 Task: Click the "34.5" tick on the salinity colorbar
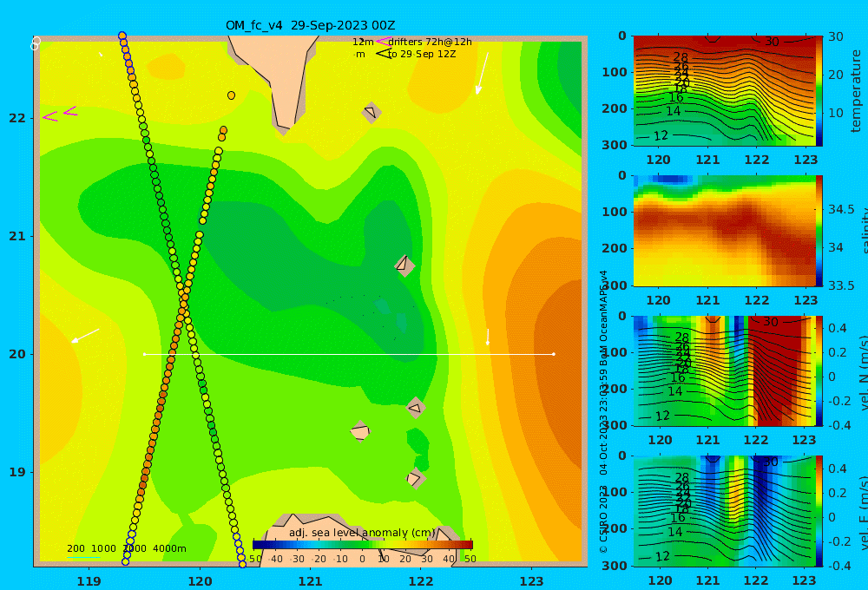click(x=841, y=210)
